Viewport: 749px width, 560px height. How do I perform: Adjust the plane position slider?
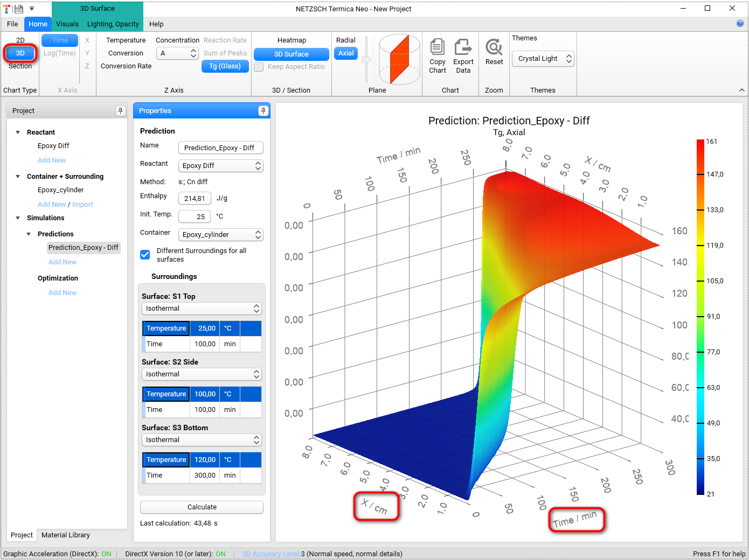point(367,59)
